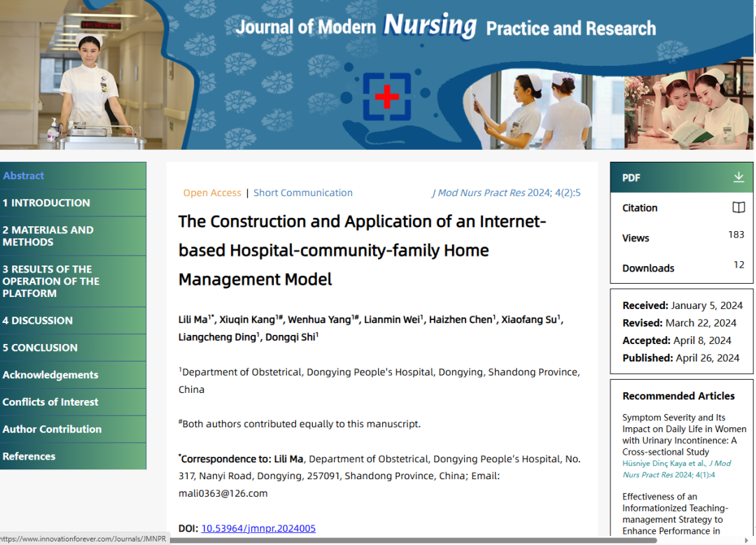Open the DOI link 10.53964/jmnpr.2024005
756x545 pixels.
pos(258,528)
